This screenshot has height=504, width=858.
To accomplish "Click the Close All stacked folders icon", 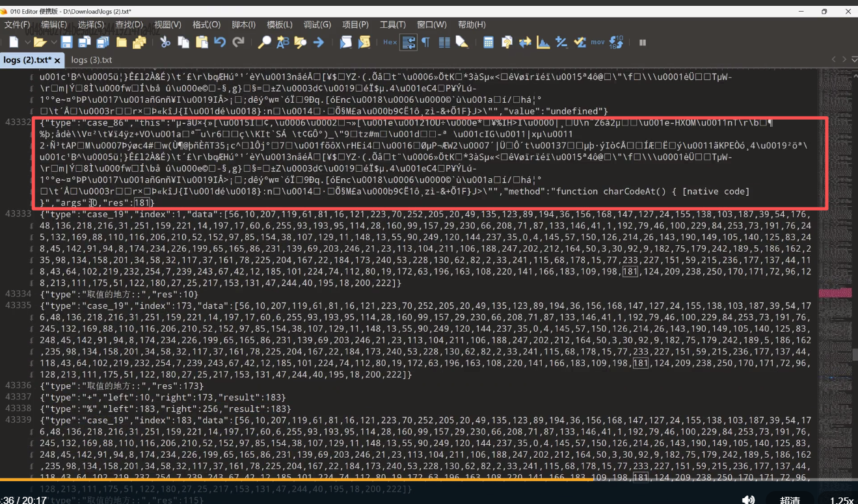I will click(139, 42).
